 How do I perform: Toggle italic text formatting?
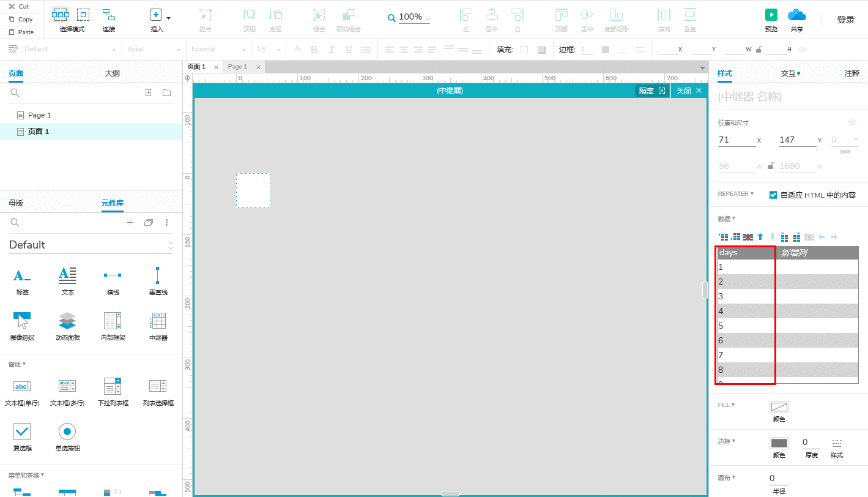point(332,50)
